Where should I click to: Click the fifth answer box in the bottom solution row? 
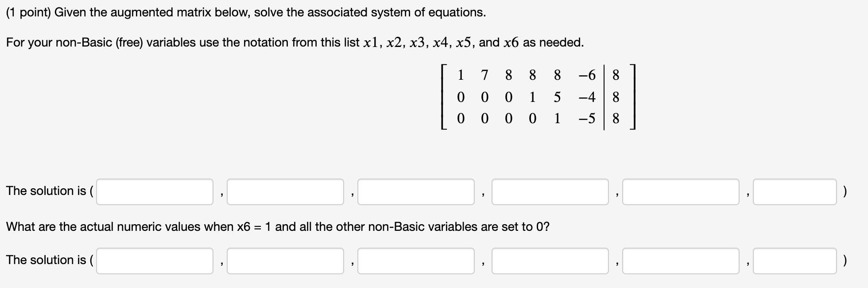tap(681, 261)
